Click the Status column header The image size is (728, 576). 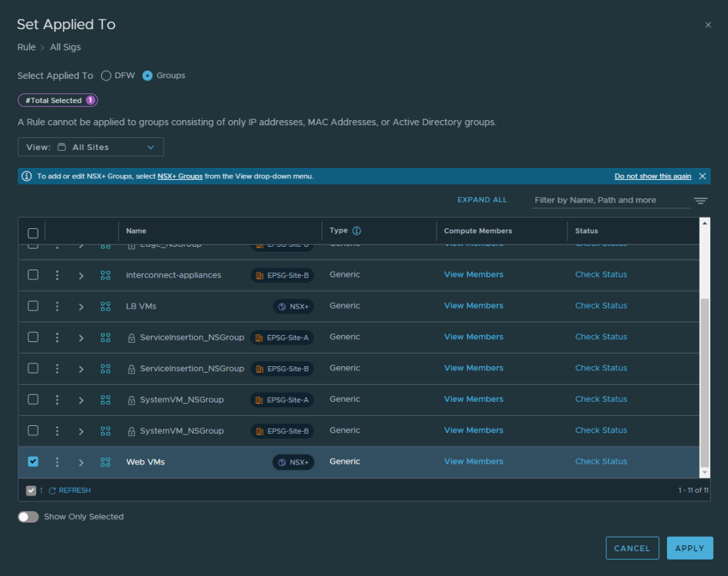(x=587, y=231)
